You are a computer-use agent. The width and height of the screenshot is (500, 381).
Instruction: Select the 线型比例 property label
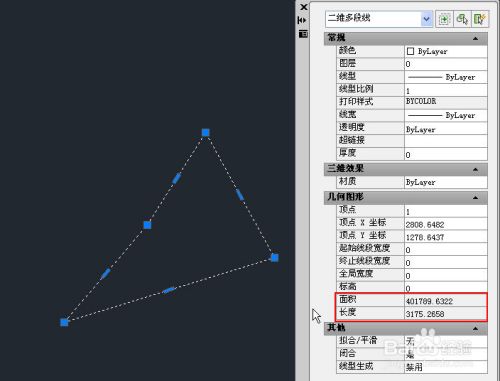[x=356, y=89]
